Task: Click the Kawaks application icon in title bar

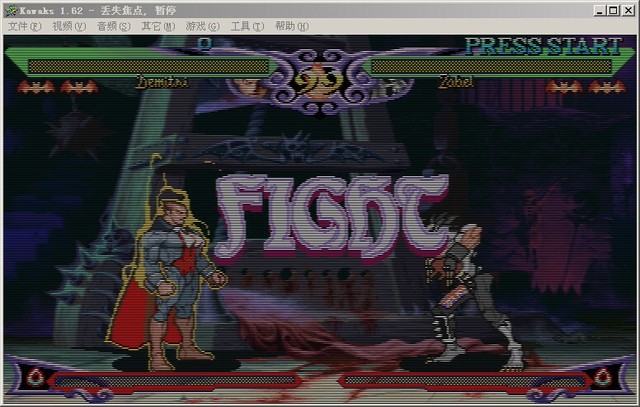Action: (11, 11)
